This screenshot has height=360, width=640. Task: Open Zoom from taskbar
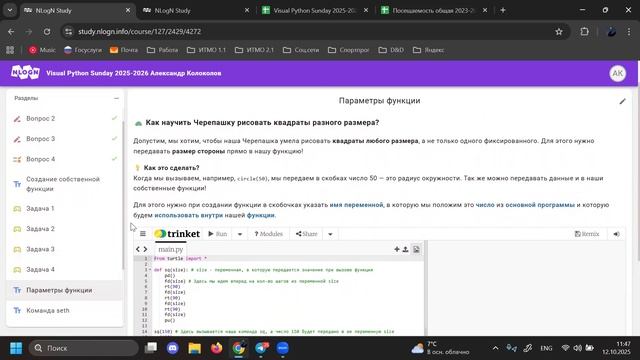point(283,348)
